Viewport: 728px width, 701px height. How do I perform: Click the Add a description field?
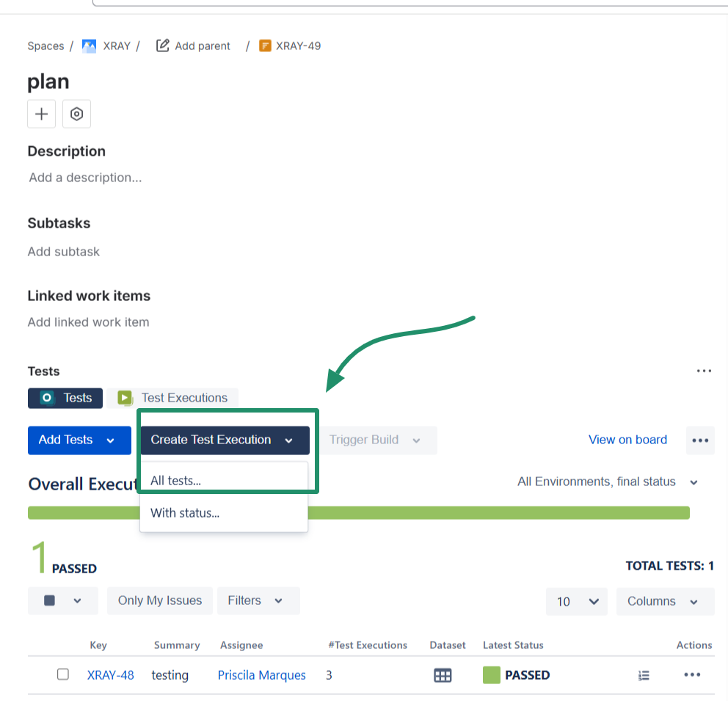85,178
